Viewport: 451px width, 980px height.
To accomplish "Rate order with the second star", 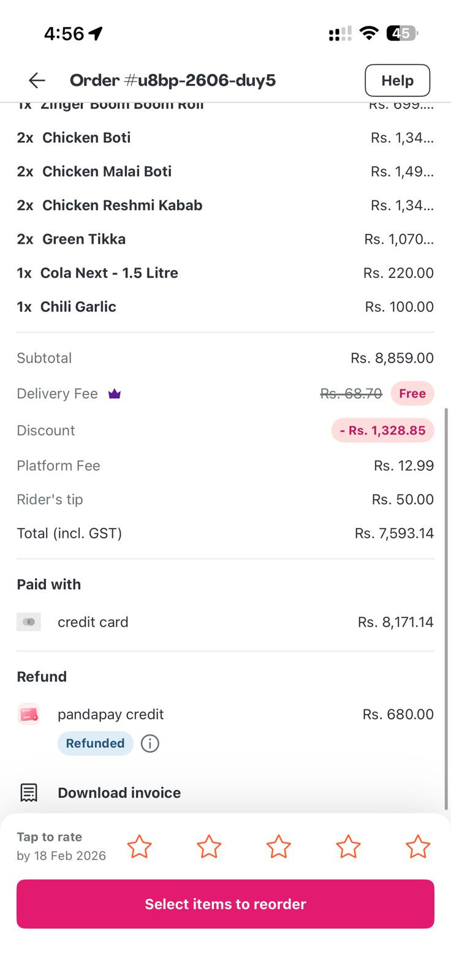I will [209, 846].
